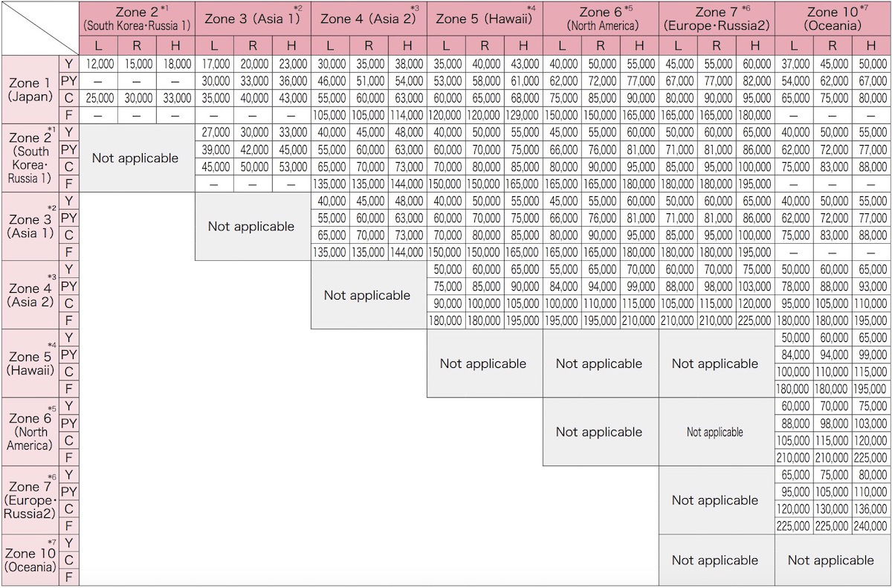Click the Y class label in Zone 1 (Japan) rows
This screenshot has width=892, height=588.
tap(69, 65)
